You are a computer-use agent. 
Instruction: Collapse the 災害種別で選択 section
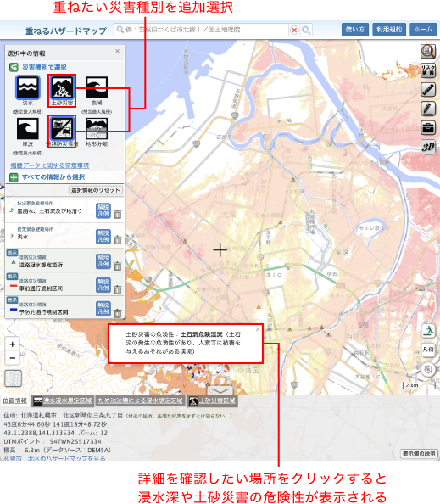14,67
